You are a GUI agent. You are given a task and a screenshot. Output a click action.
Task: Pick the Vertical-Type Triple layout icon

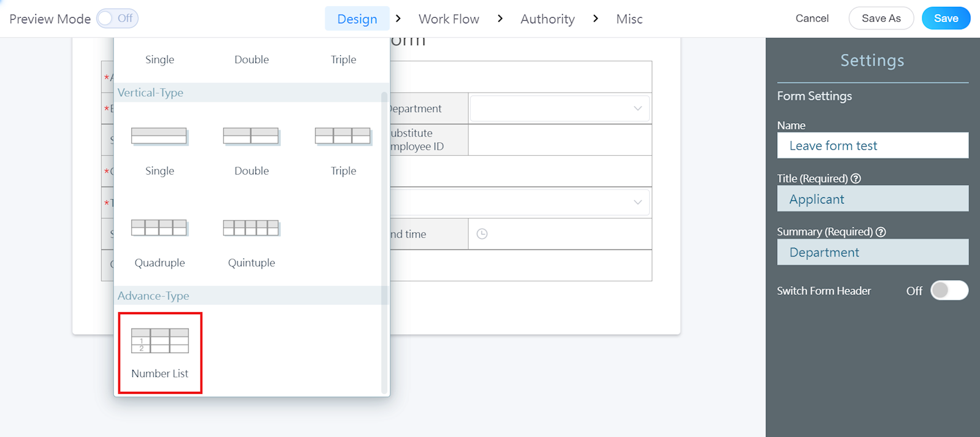pos(343,136)
